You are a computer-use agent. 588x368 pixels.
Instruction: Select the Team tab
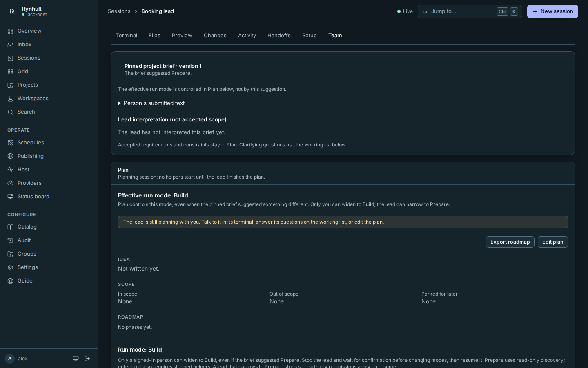[335, 36]
